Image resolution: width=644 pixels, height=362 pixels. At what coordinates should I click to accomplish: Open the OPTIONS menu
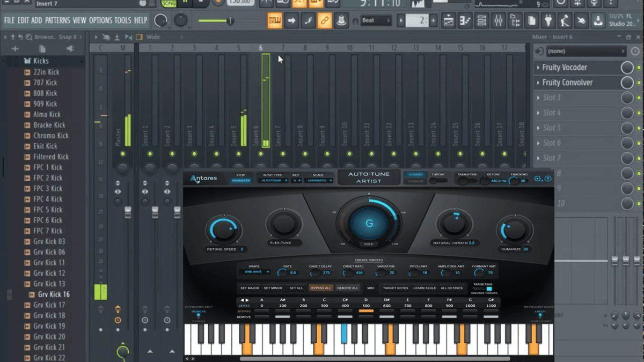(x=100, y=20)
